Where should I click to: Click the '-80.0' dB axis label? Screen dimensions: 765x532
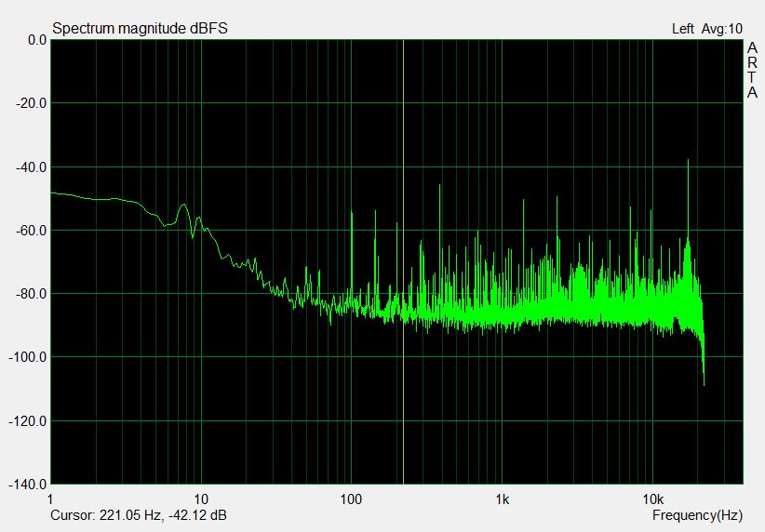[x=32, y=294]
